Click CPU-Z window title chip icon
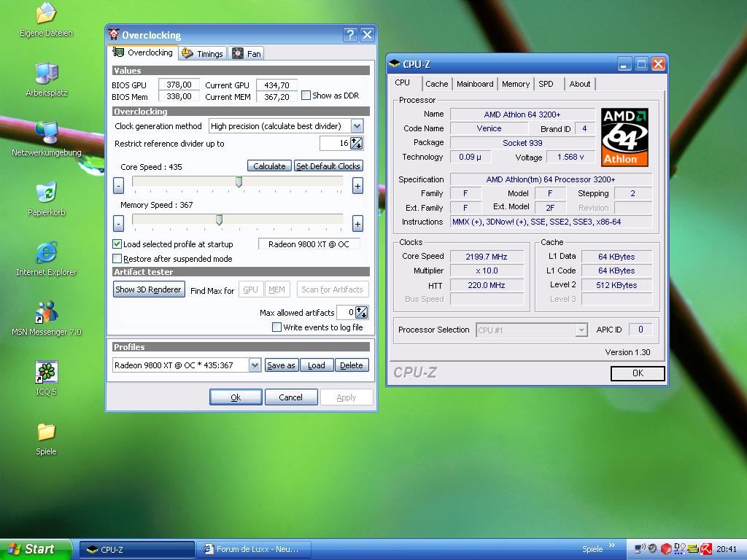 pos(394,64)
